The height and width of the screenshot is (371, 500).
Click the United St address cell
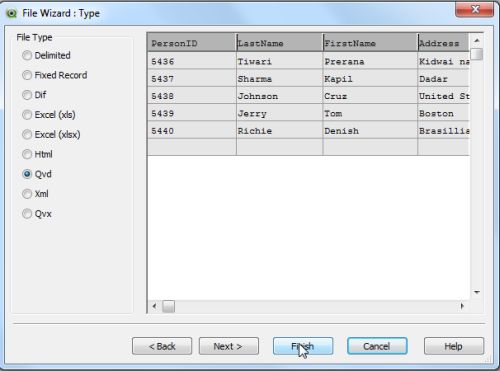pos(443,96)
